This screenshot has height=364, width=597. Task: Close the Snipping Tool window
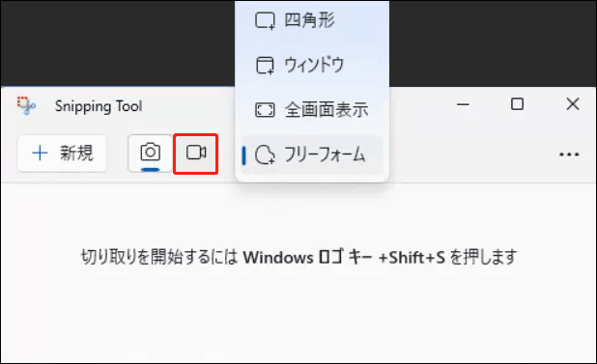coord(572,104)
